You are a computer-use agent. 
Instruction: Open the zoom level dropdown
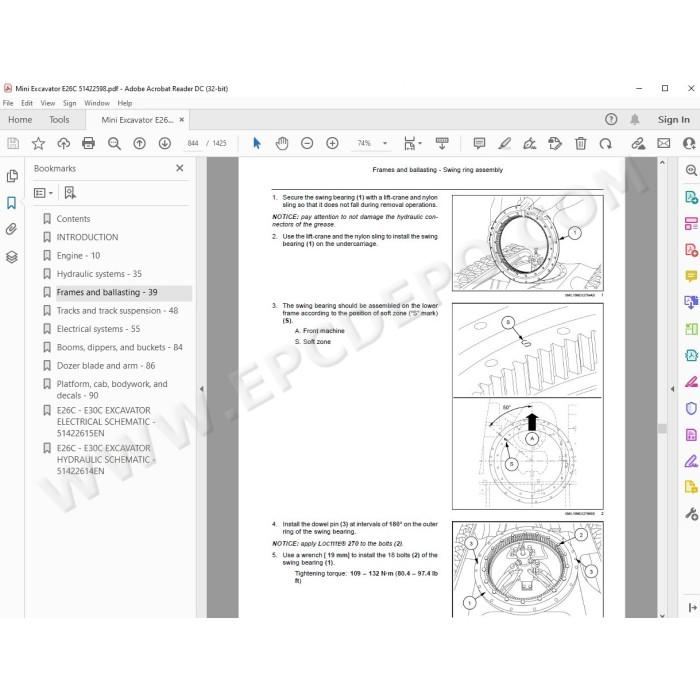385,143
